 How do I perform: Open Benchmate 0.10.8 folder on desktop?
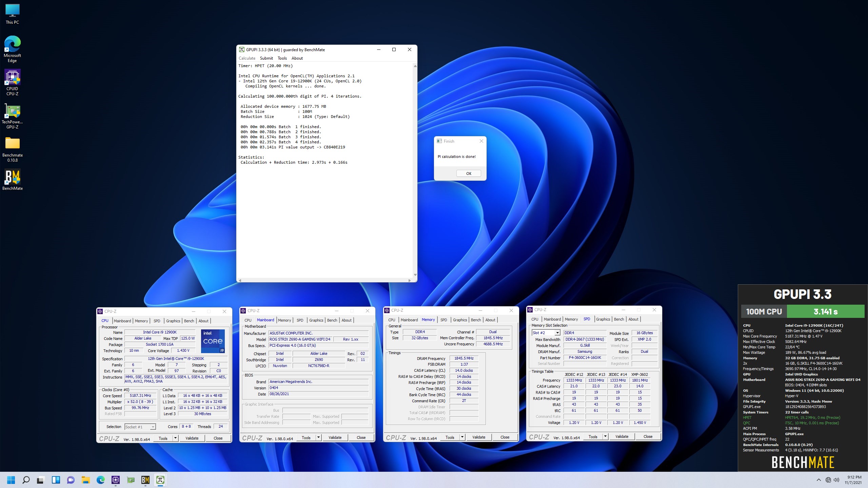pyautogui.click(x=12, y=149)
